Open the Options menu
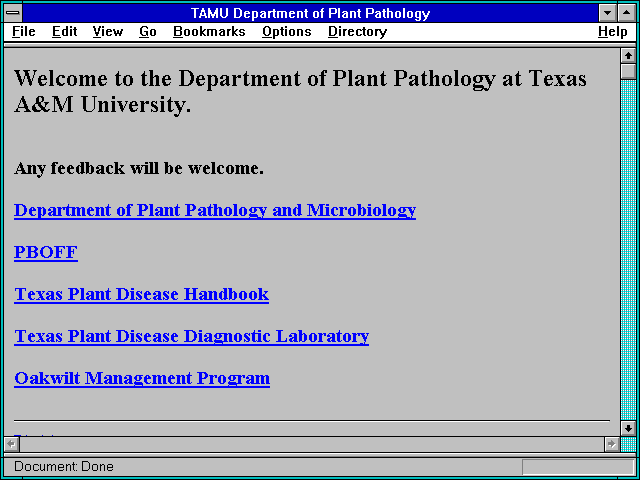The image size is (640, 480). 287,32
